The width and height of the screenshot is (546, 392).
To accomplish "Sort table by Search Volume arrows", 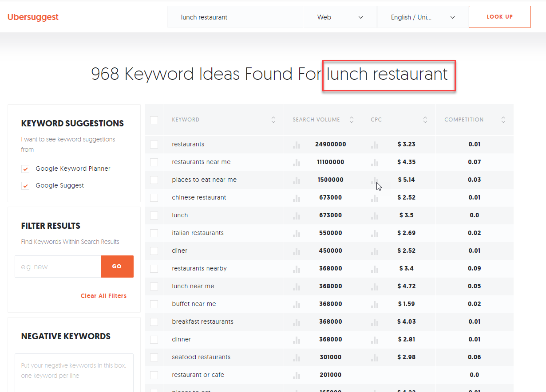I will (352, 120).
